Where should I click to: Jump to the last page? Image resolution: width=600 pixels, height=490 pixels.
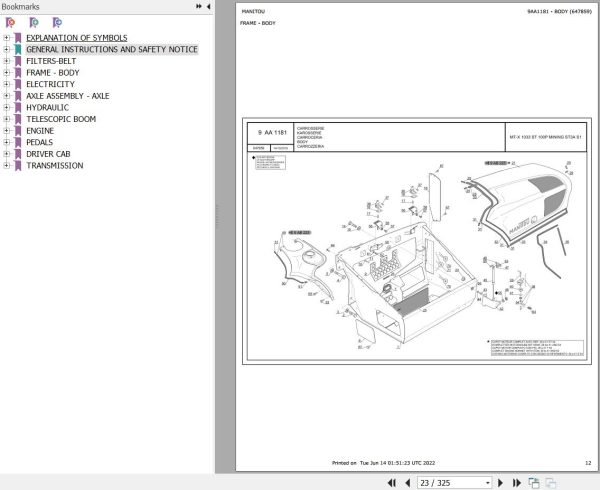coord(517,483)
